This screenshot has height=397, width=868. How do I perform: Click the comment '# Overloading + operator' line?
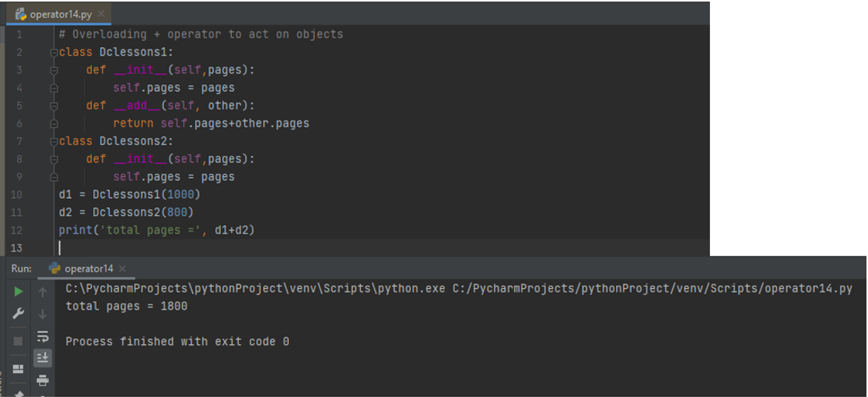[x=201, y=35]
